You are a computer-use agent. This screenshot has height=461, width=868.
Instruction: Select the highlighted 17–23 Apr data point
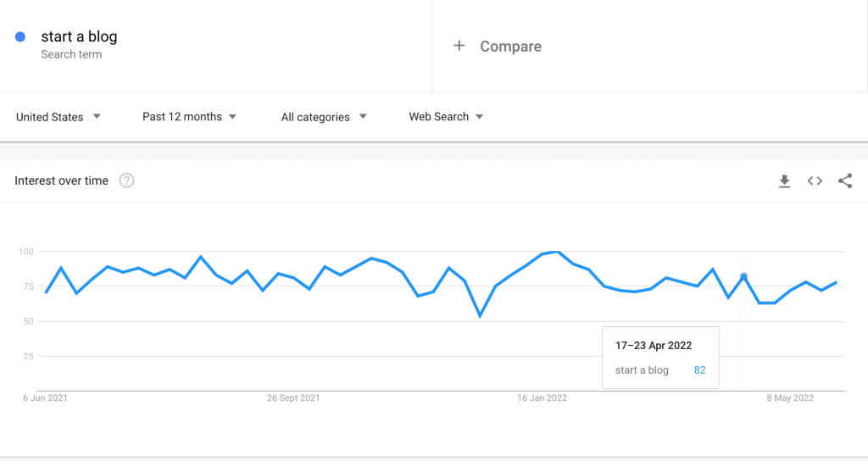click(x=743, y=276)
